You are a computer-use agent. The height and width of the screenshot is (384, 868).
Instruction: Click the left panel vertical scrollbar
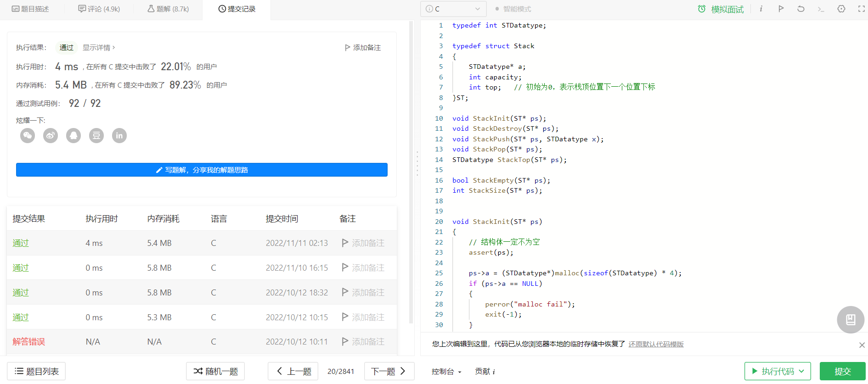pyautogui.click(x=411, y=172)
